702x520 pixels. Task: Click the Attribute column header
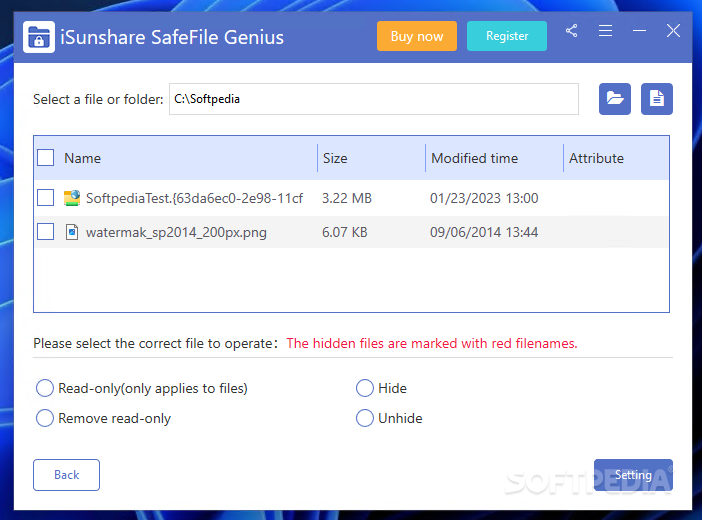click(596, 158)
